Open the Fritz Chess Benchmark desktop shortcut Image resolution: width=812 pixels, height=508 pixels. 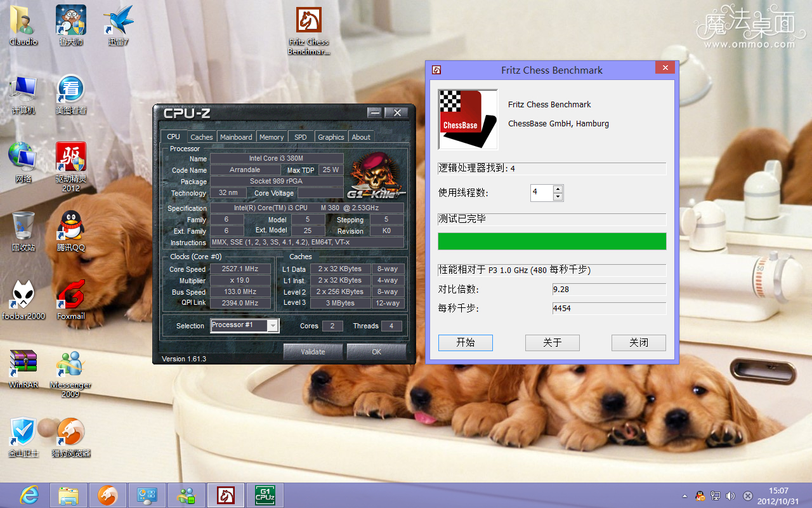[x=309, y=30]
